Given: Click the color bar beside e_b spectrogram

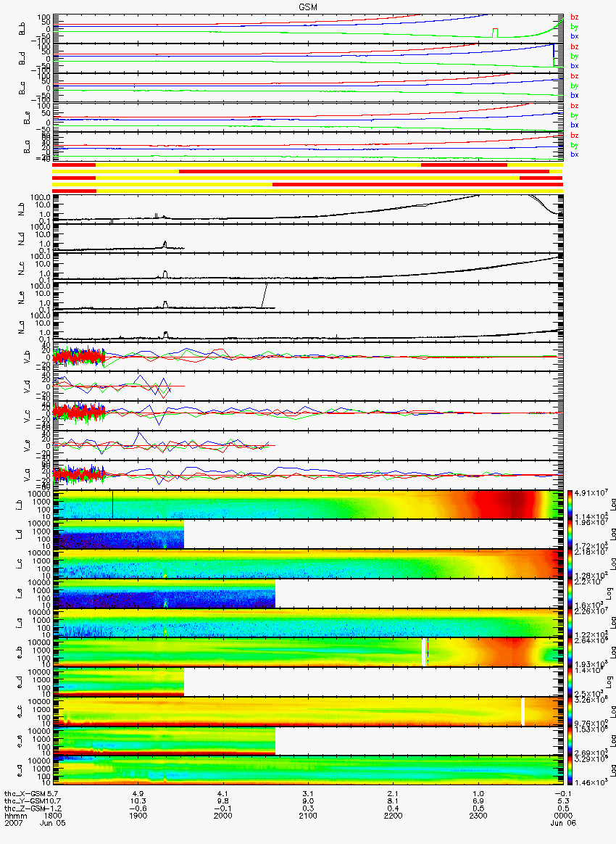Looking at the screenshot, I should click(x=571, y=653).
